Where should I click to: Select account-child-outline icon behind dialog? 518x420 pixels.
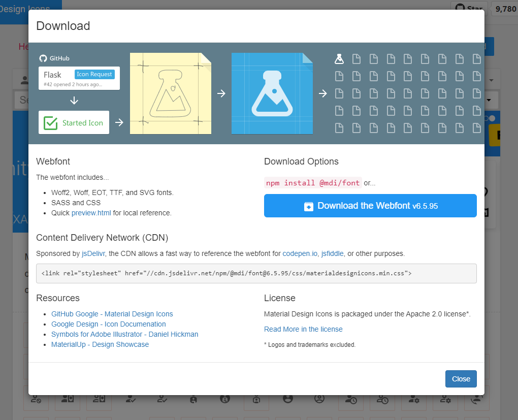pos(256,399)
